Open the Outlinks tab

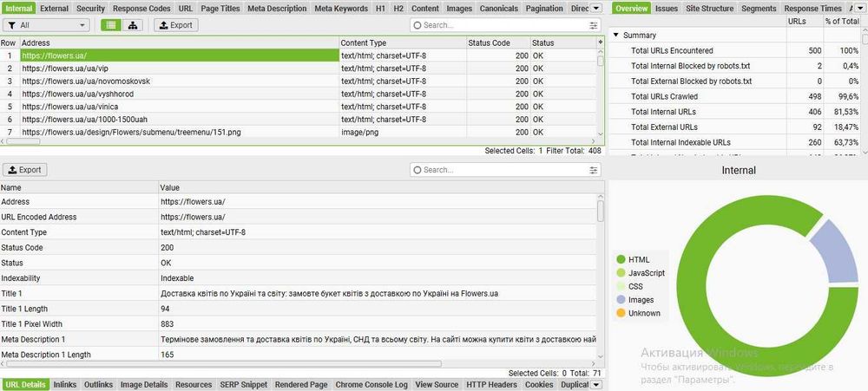point(99,384)
